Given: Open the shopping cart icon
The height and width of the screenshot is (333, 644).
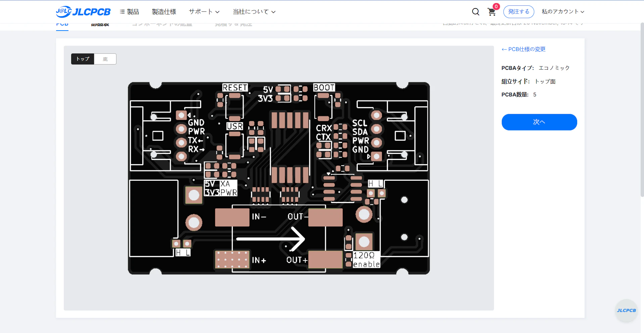Looking at the screenshot, I should pyautogui.click(x=492, y=12).
